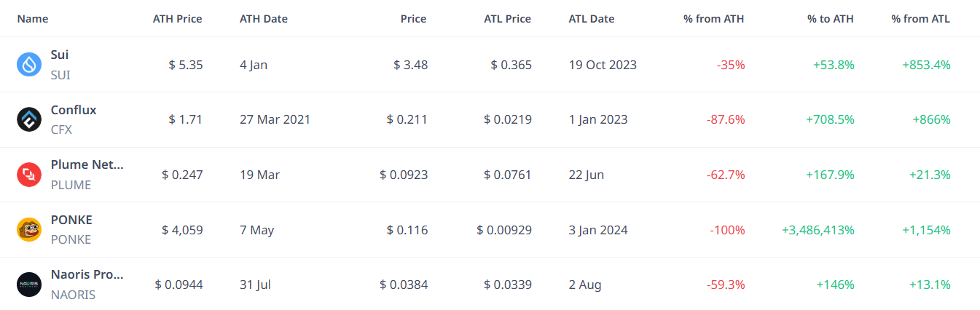Sort by ATH Price column header

pyautogui.click(x=178, y=19)
